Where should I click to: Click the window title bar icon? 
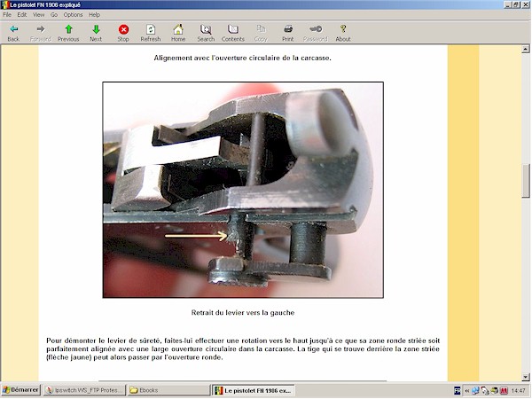point(4,4)
